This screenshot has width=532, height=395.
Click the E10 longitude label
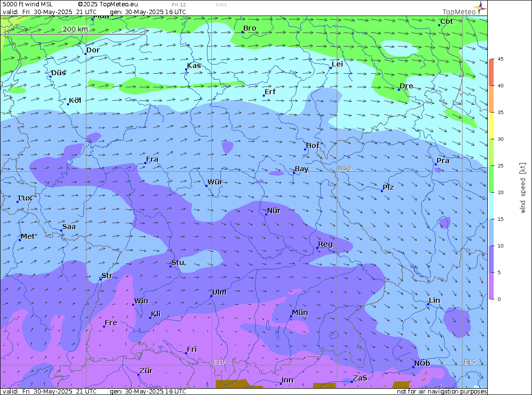[219, 362]
